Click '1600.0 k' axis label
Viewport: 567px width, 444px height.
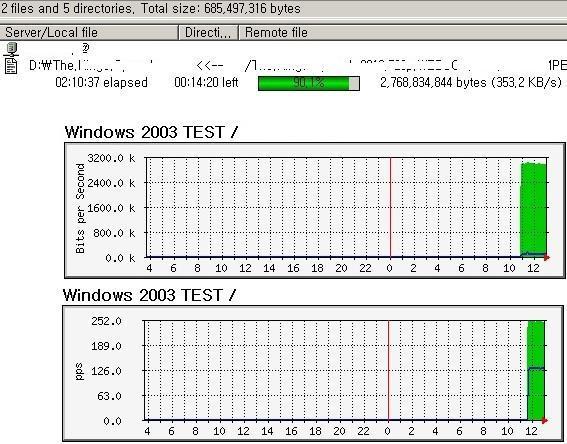pyautogui.click(x=111, y=208)
